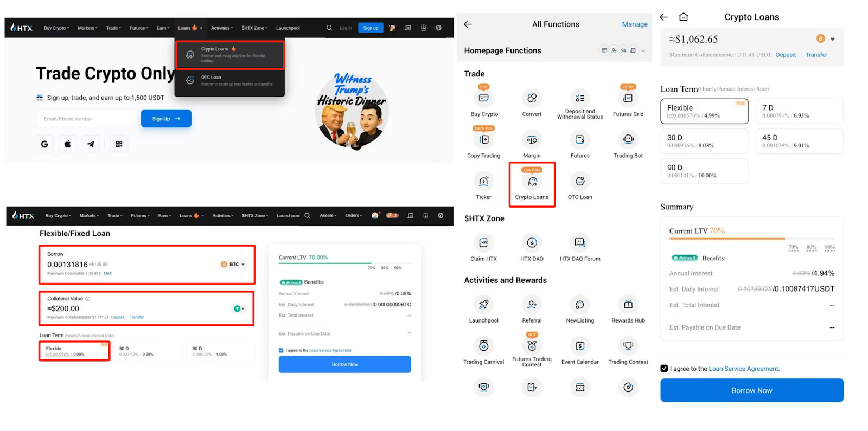This screenshot has width=868, height=431.
Task: Open Trading Carnival icon
Action: click(x=484, y=346)
